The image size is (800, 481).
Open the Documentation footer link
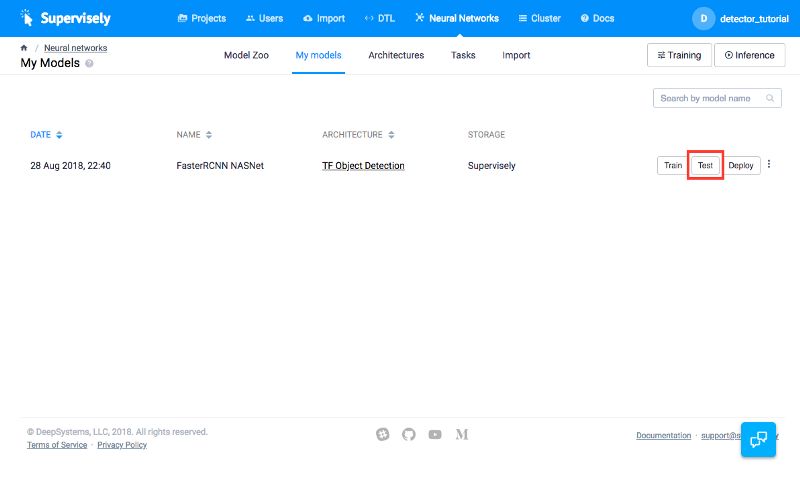[663, 435]
